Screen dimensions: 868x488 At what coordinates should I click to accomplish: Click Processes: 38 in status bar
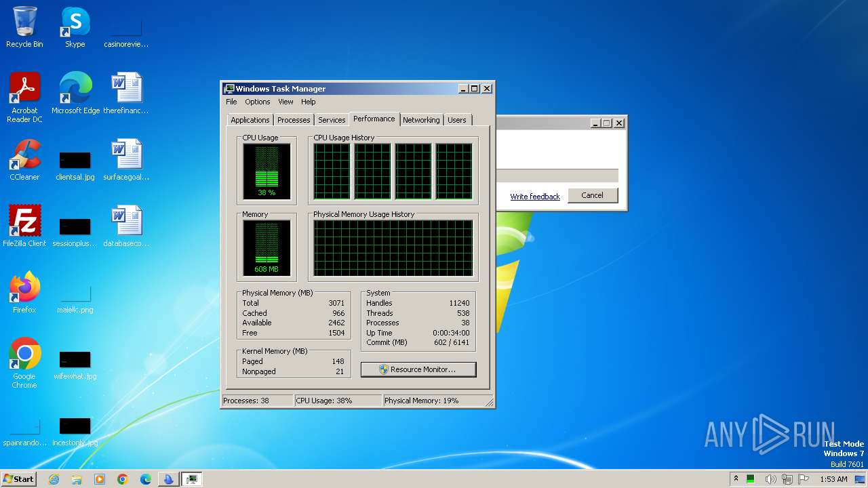[258, 401]
